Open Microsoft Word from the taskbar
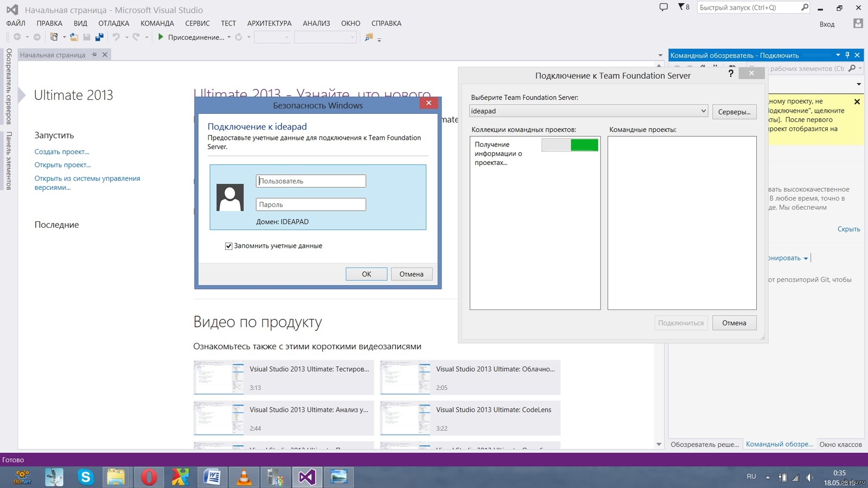This screenshot has height=488, width=868. click(212, 477)
